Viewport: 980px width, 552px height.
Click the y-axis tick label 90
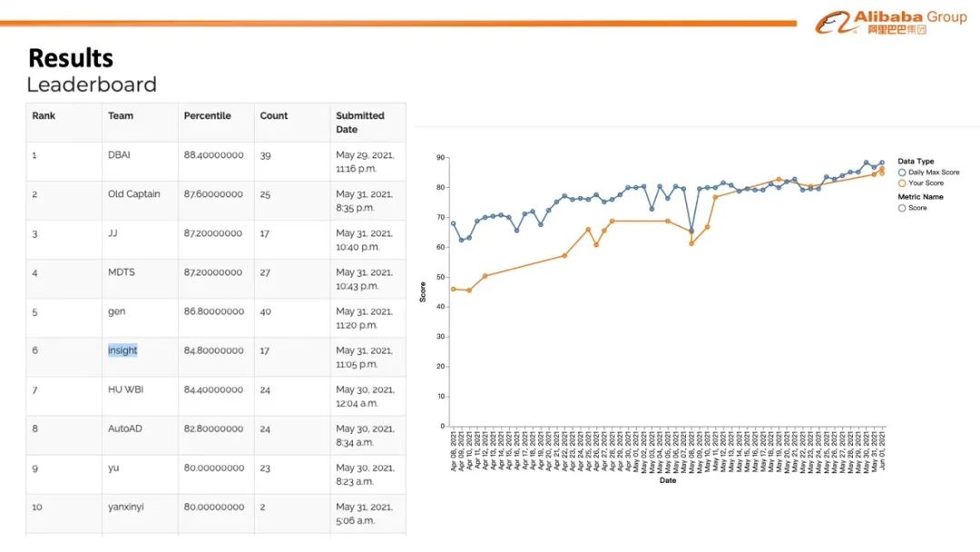pyautogui.click(x=441, y=158)
